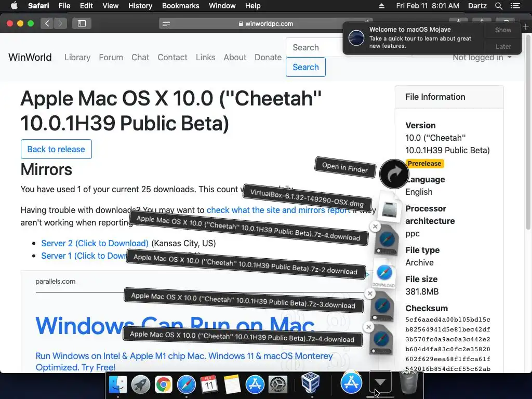This screenshot has height=399, width=532.
Task: Open Finder from the Dock
Action: (x=118, y=384)
